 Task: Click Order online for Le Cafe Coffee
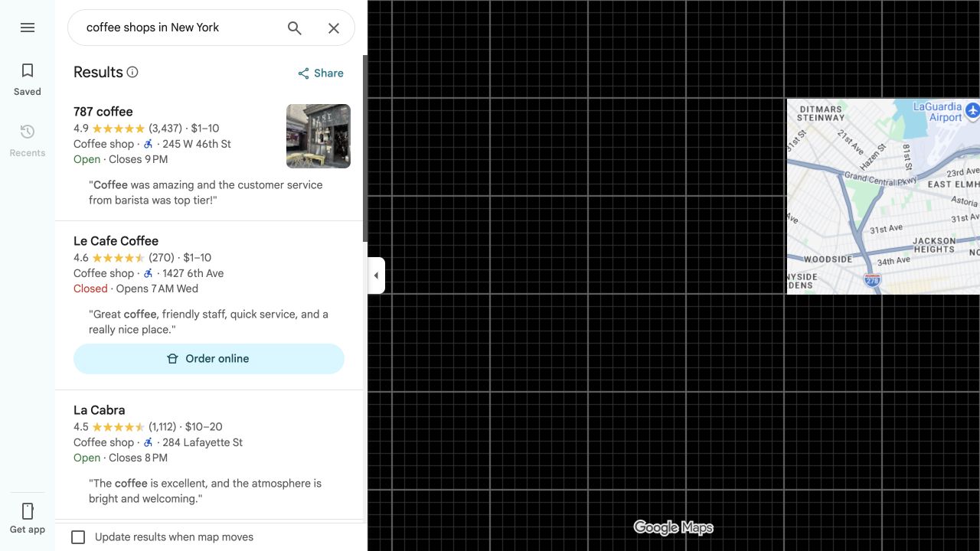pos(209,359)
